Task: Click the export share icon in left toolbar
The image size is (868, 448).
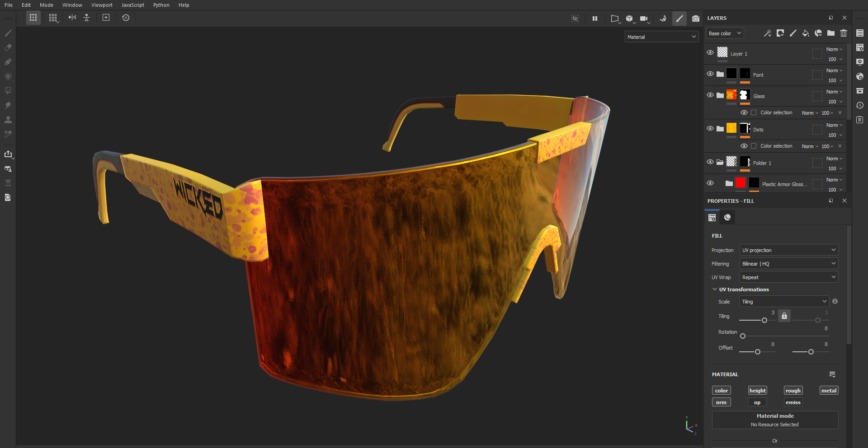Action: point(8,154)
